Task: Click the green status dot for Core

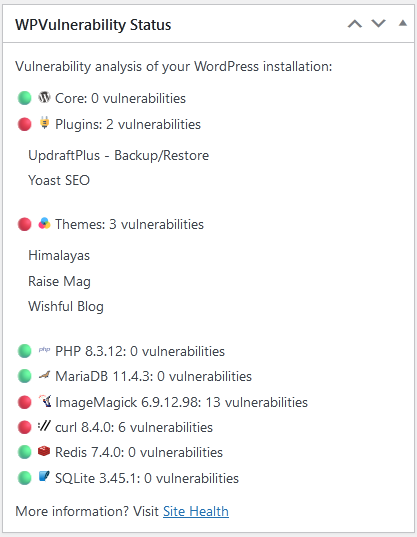Action: pos(24,98)
